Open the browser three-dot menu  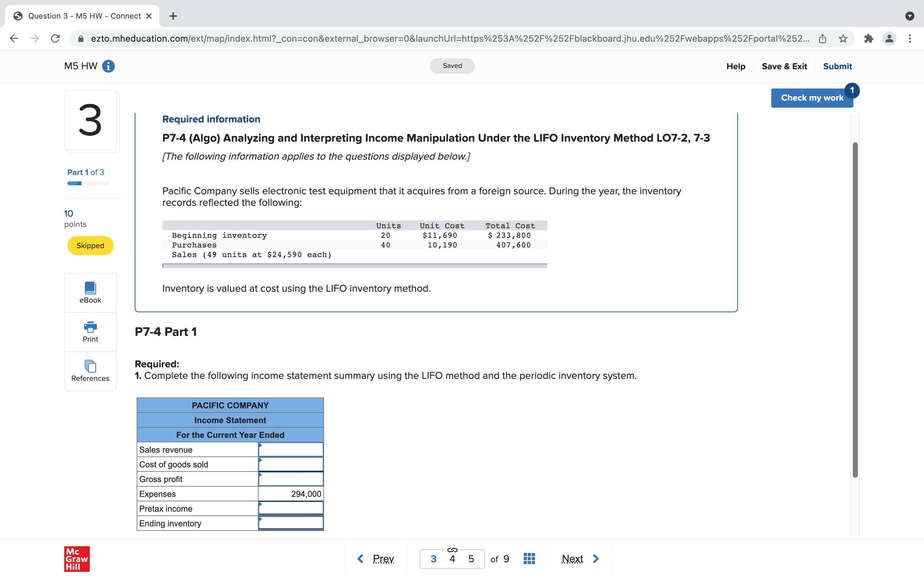(x=911, y=38)
